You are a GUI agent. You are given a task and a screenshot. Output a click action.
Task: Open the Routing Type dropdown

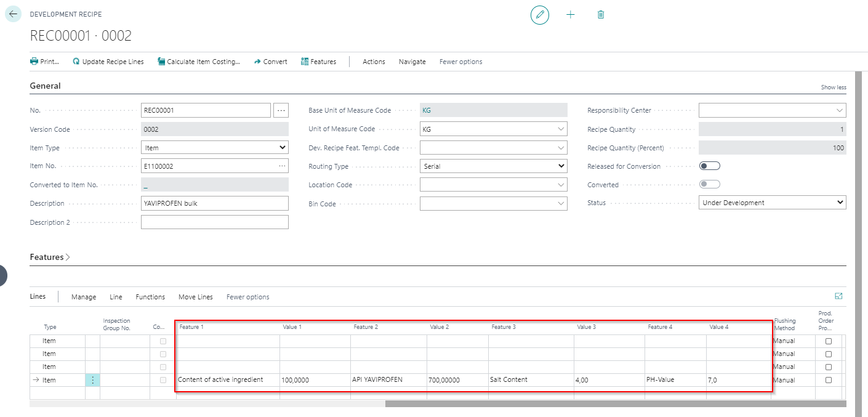pos(493,166)
